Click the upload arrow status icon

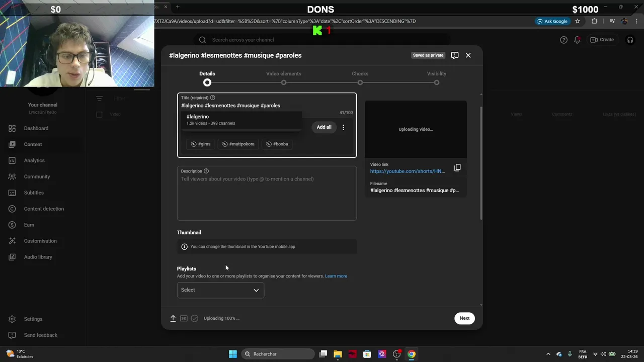[x=173, y=318]
